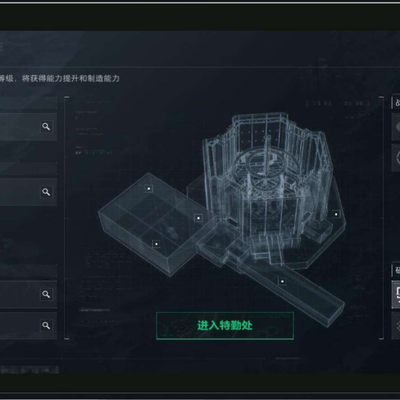Viewport: 400px width, 400px height.
Task: Select the marker at the flat building's bottom edge
Action: [156, 244]
